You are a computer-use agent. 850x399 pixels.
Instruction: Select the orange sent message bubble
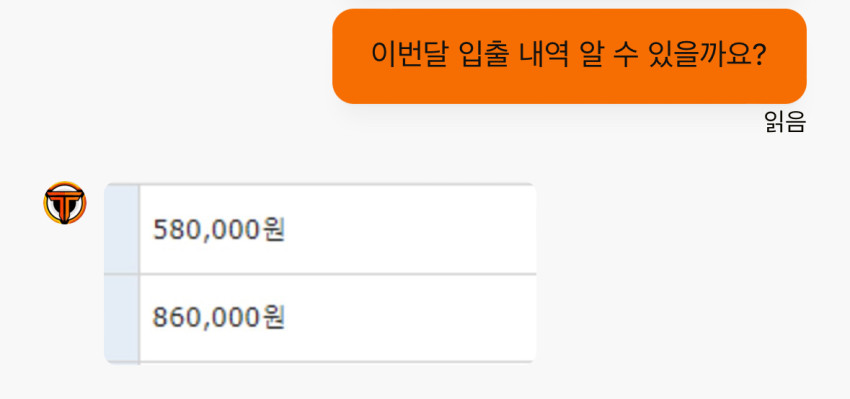(569, 56)
